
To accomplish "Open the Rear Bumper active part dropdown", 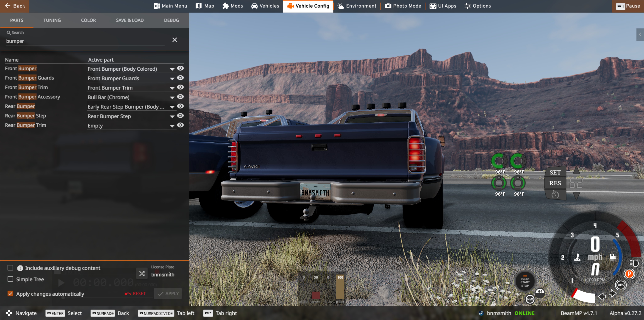I will click(172, 107).
